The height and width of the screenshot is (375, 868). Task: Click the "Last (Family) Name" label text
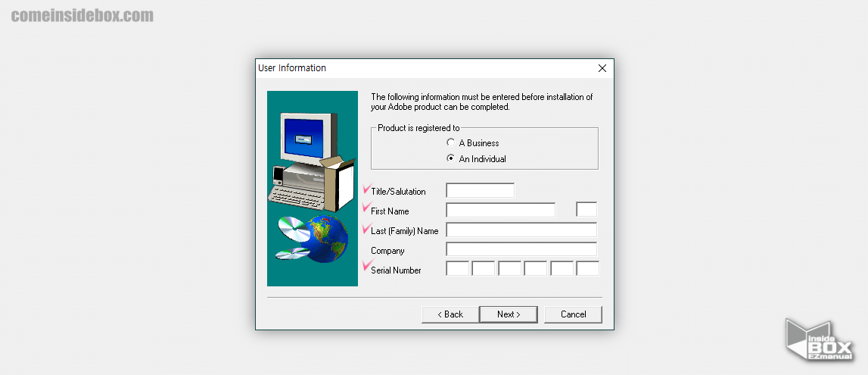(404, 231)
